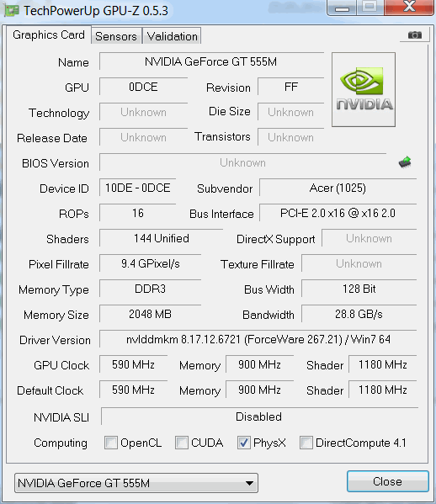The height and width of the screenshot is (504, 436).
Task: Click the Bus Width value 128 Bit
Action: pyautogui.click(x=359, y=289)
